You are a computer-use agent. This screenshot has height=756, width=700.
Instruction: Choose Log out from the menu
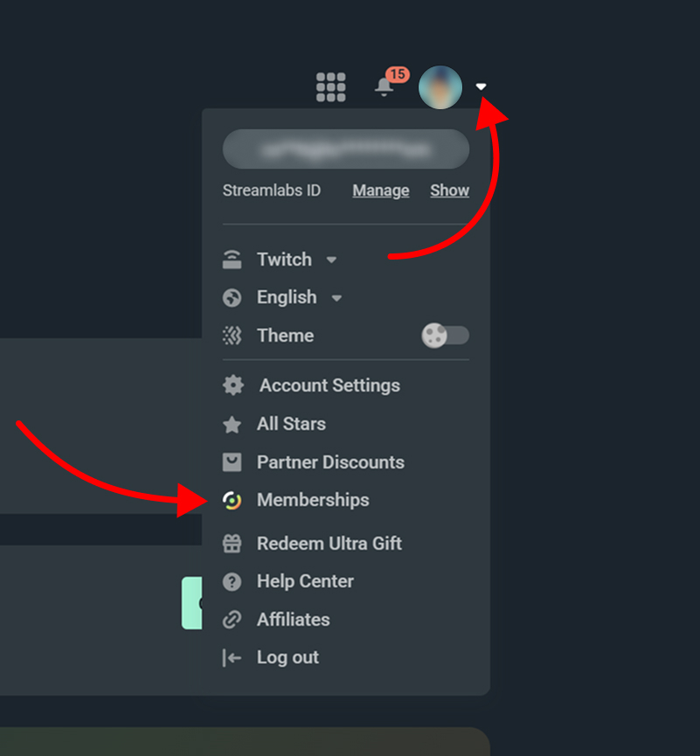(288, 657)
